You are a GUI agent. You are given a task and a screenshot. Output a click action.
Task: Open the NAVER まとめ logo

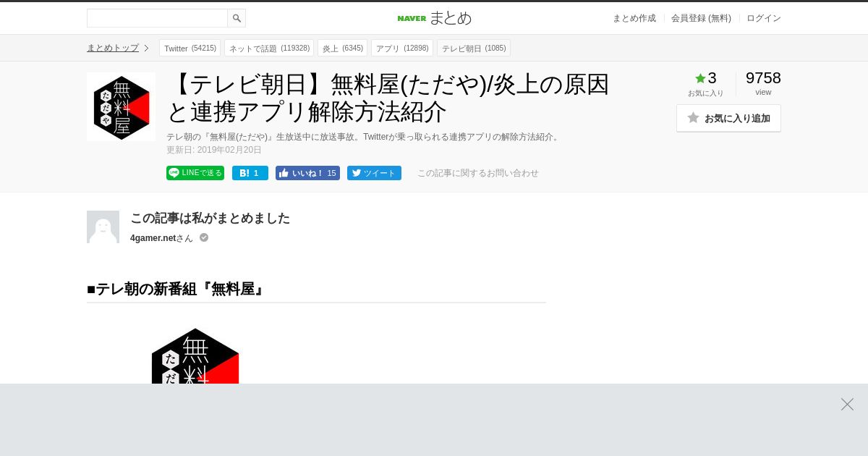pos(434,18)
